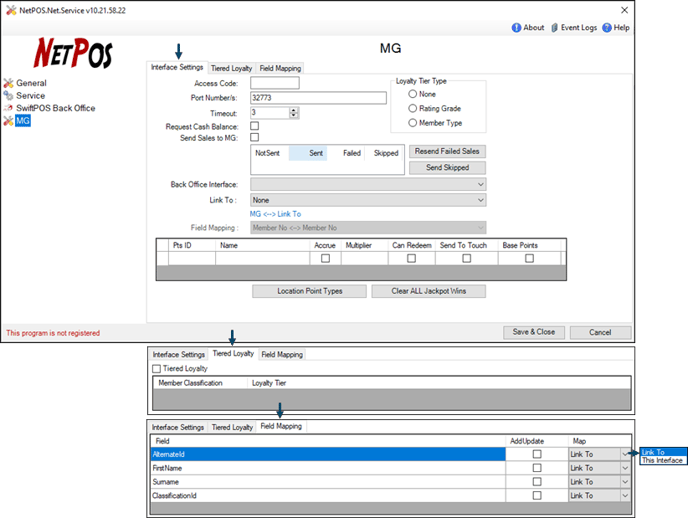Click the NetPOS app icon in title bar
Image resolution: width=688 pixels, height=518 pixels.
(x=11, y=10)
